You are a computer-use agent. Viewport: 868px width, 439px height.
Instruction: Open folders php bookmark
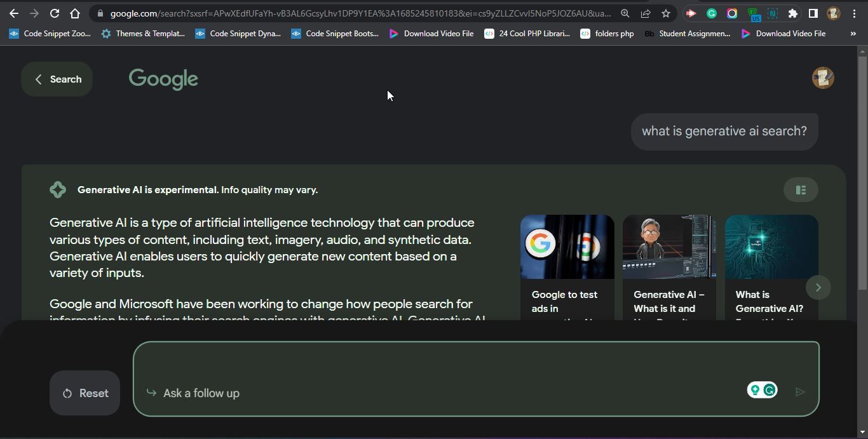pyautogui.click(x=607, y=34)
